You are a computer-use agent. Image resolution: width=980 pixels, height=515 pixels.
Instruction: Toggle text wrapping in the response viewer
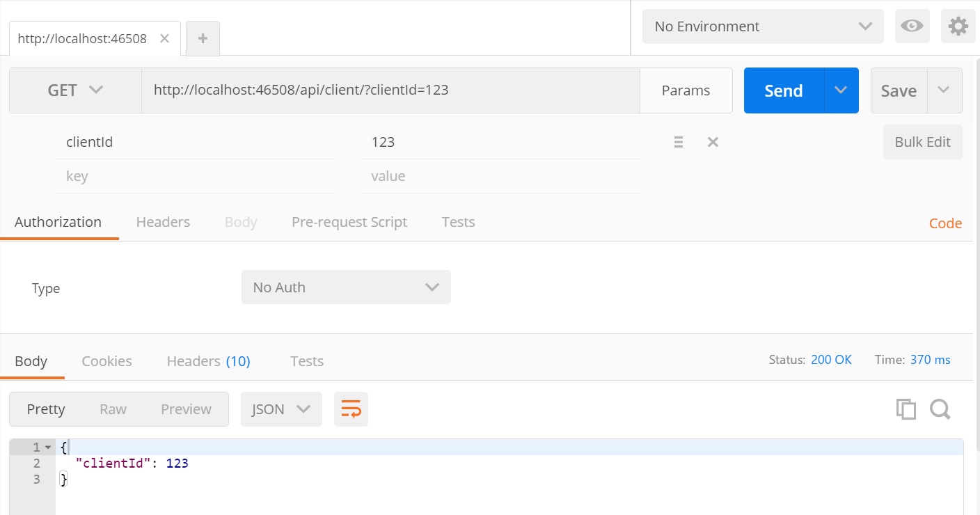coord(351,409)
